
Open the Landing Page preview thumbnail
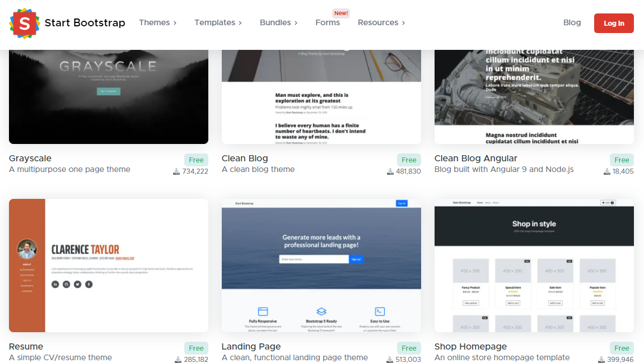click(x=321, y=266)
